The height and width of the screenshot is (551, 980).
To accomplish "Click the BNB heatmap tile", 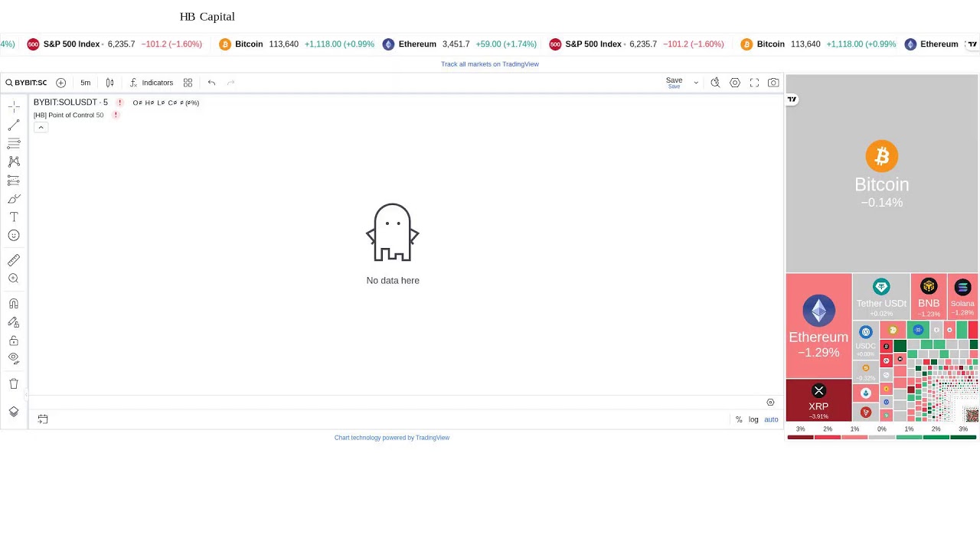I will point(929,297).
